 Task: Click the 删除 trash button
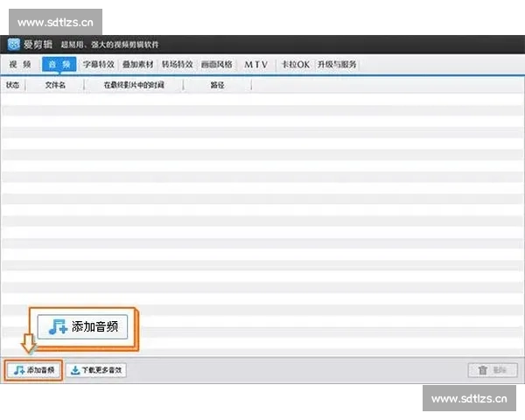pos(493,370)
